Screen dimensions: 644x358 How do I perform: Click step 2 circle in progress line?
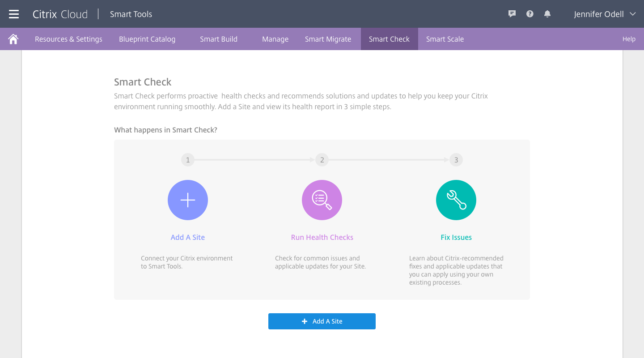(x=322, y=160)
